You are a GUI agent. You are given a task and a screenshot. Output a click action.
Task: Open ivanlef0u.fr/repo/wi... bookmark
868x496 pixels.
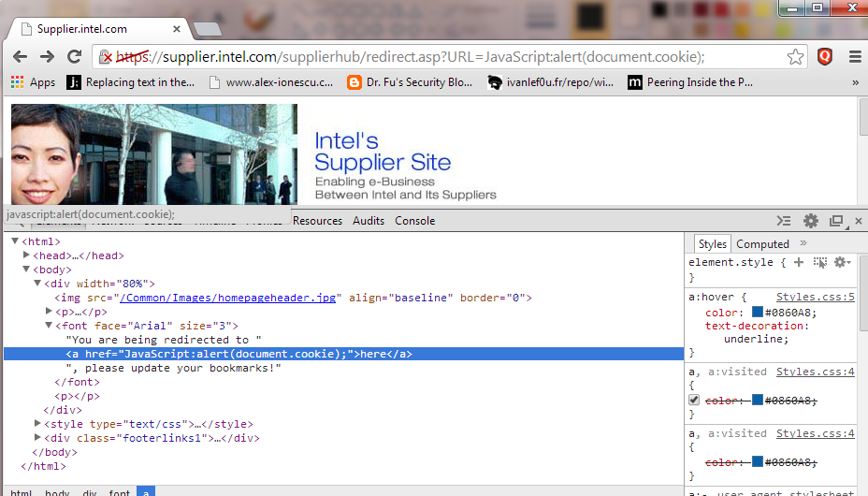coord(551,82)
